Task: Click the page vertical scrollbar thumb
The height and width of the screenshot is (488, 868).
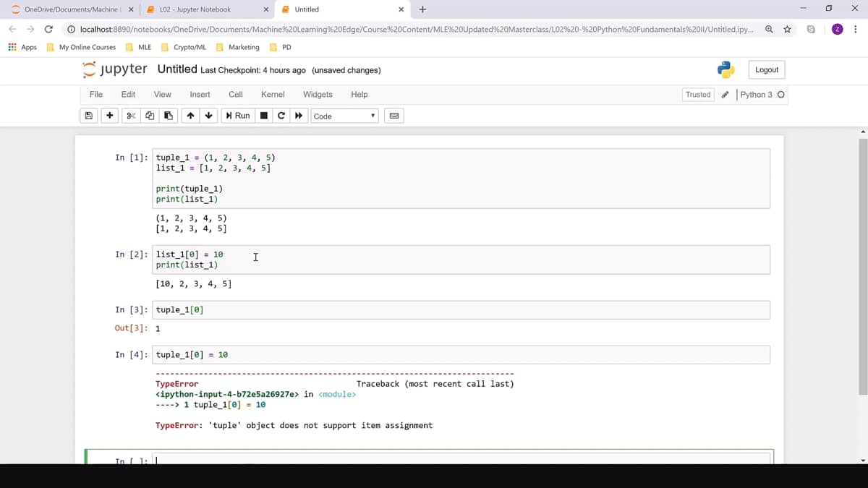Action: pos(863,266)
